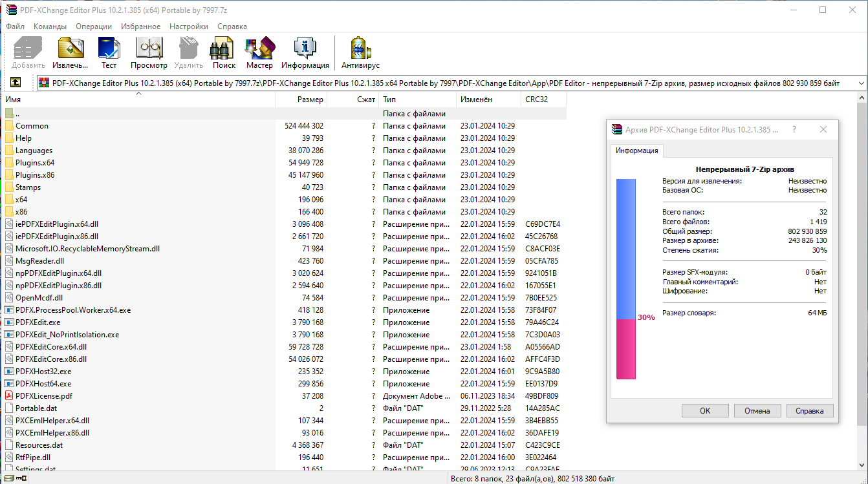Viewport: 868px width, 484px height.
Task: Click the Размер column header to sort
Action: coord(310,99)
